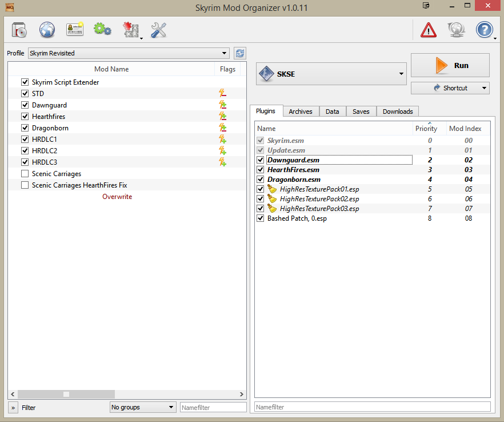Click the mod list Namefilter field

pyautogui.click(x=213, y=407)
